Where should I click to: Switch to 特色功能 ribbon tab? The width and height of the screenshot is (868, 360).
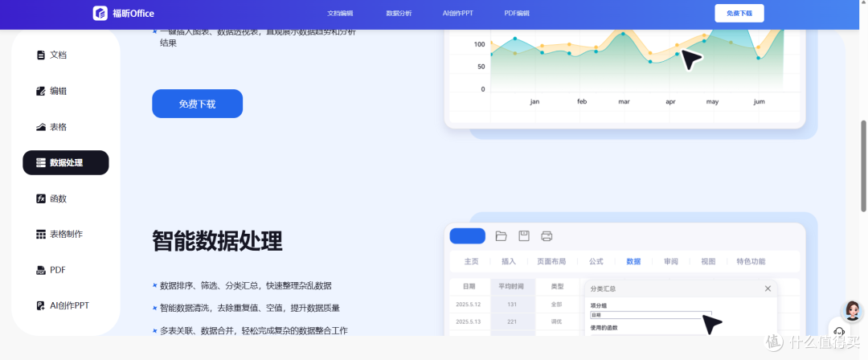751,261
